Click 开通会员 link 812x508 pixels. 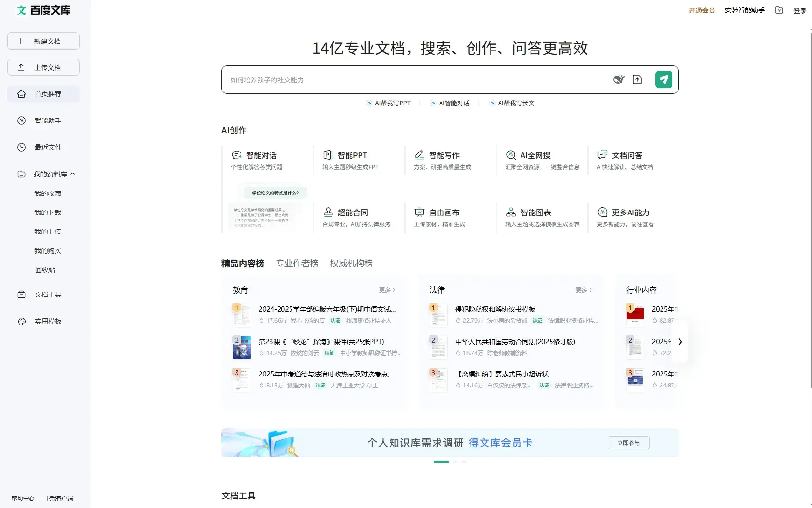702,10
